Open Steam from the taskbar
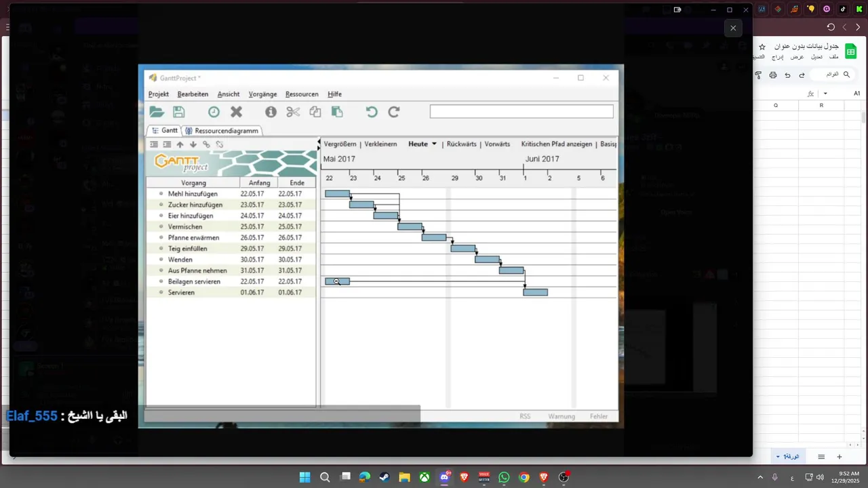Screen dimensions: 868x488 coord(384,477)
